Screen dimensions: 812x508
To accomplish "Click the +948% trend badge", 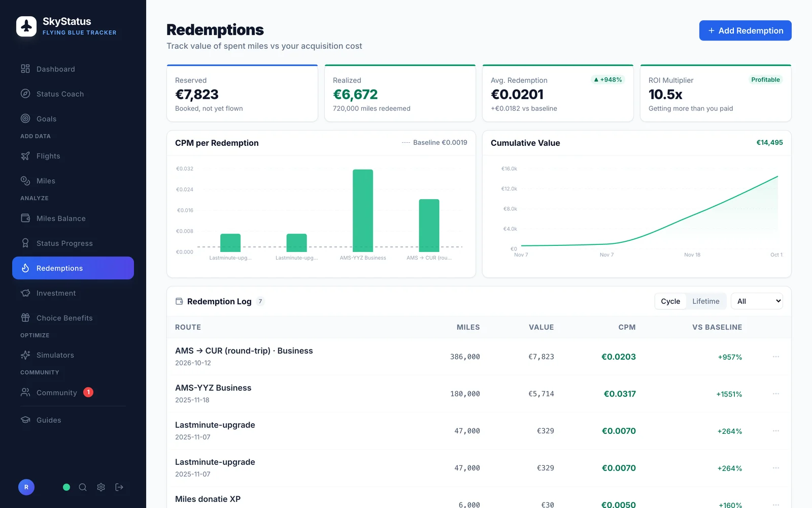I will (608, 80).
